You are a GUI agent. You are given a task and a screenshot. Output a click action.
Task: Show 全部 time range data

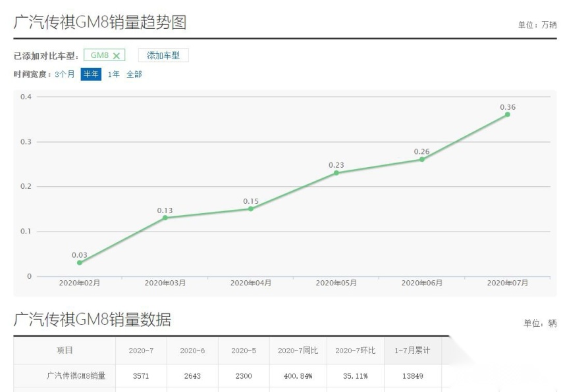134,74
